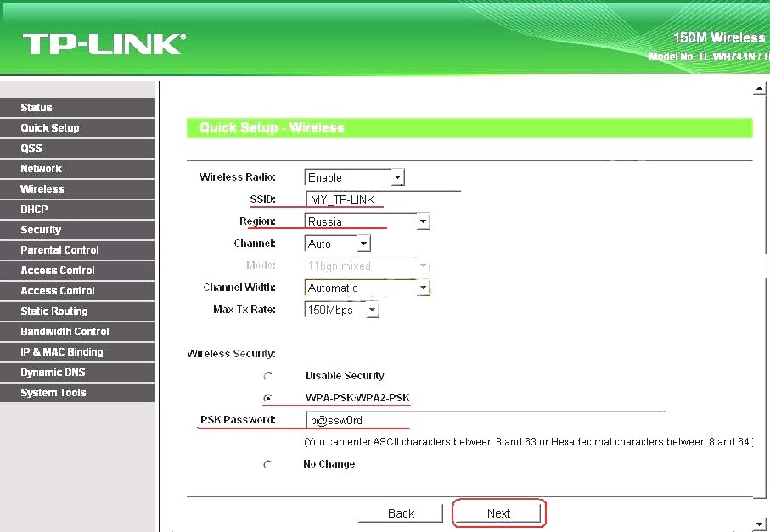Viewport: 770px width, 532px height.
Task: Go to QSS page
Action: pyautogui.click(x=77, y=148)
